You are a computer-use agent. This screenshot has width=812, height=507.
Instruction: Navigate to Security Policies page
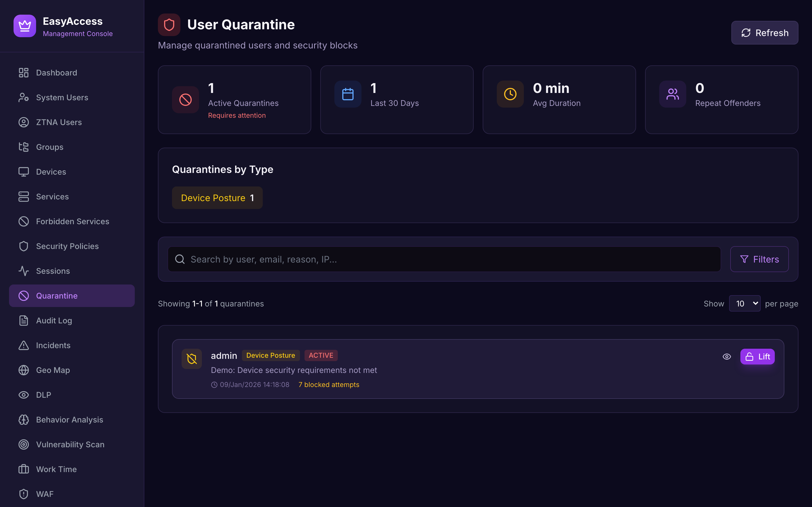(67, 246)
